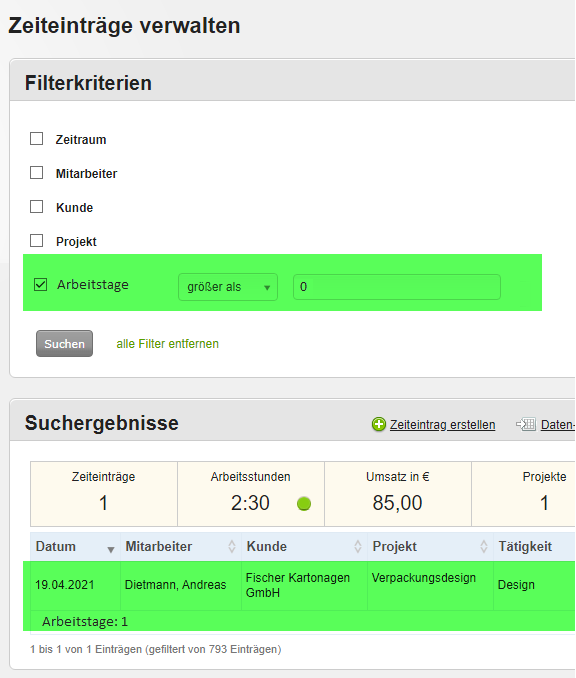Click the Daten export icon
Viewport: 576px width, 678px height.
click(526, 424)
